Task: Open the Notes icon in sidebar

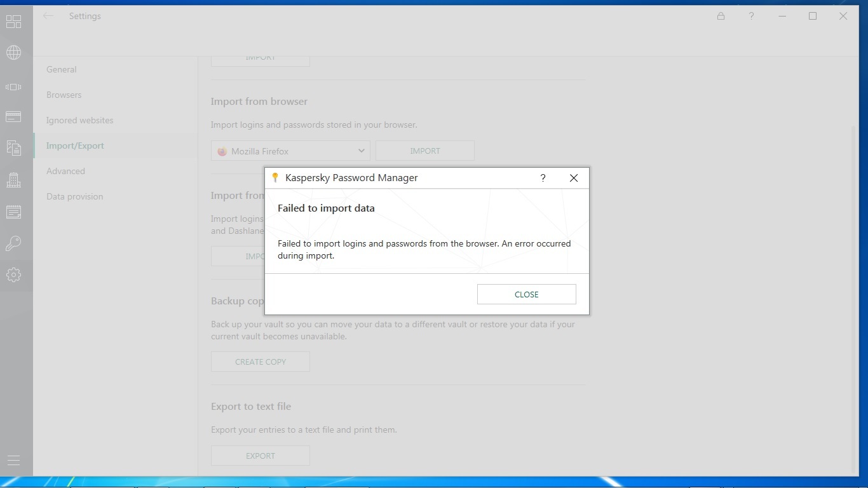Action: point(13,212)
